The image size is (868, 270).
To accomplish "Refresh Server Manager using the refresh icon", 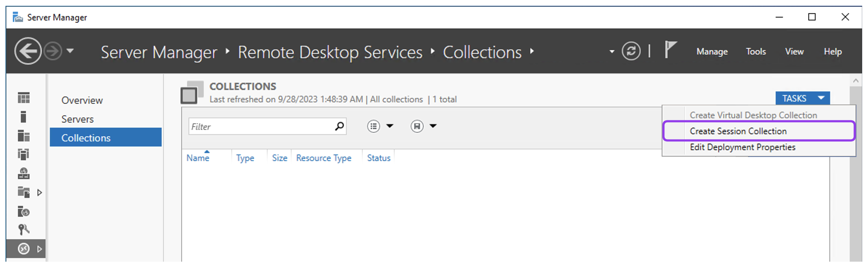I will 631,51.
